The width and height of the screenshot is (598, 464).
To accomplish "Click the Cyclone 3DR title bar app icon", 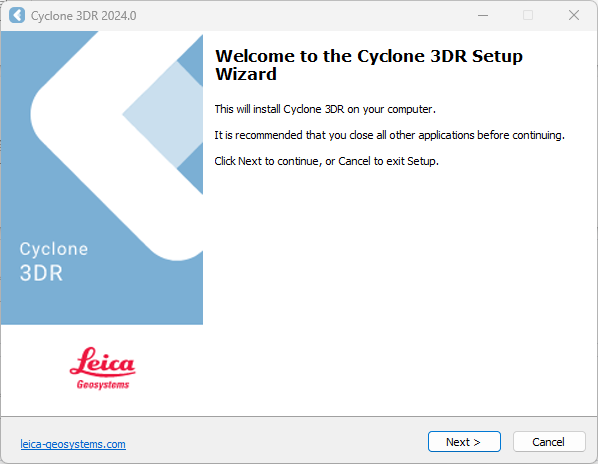I will click(17, 16).
